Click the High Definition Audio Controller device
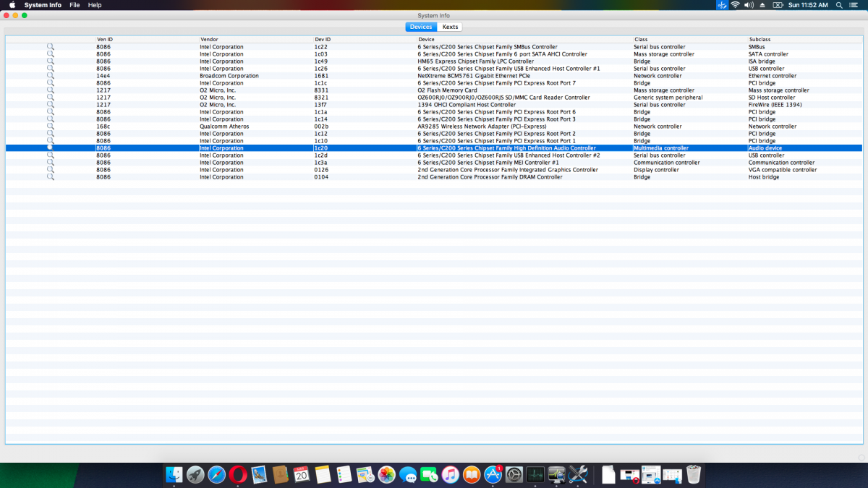Image resolution: width=868 pixels, height=488 pixels. [x=506, y=148]
